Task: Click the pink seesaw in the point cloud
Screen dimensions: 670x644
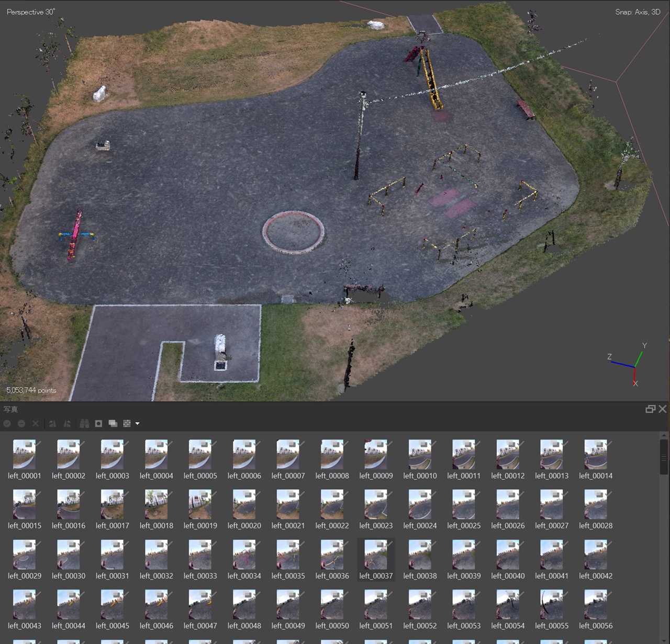Action: click(75, 234)
